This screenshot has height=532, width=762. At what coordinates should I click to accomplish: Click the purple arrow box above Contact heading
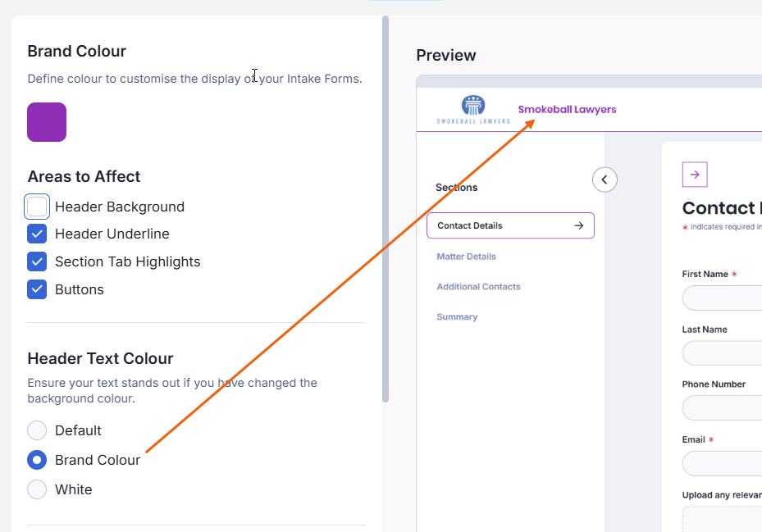point(695,175)
